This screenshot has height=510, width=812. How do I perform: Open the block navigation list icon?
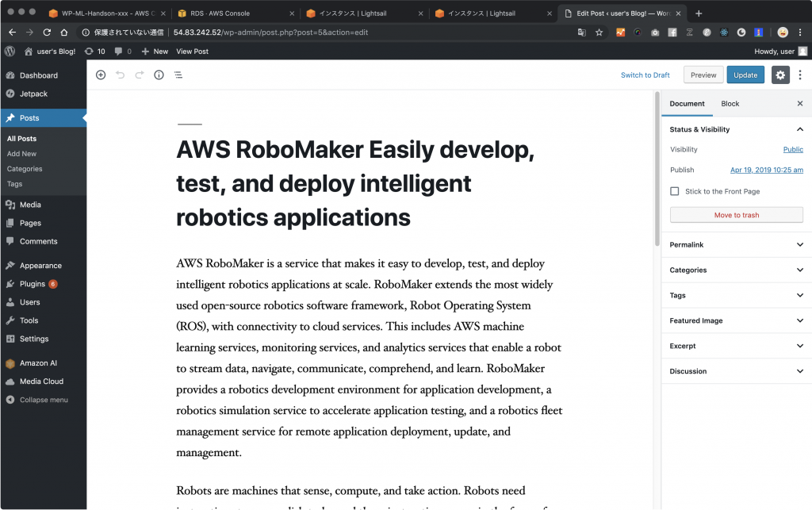(178, 75)
